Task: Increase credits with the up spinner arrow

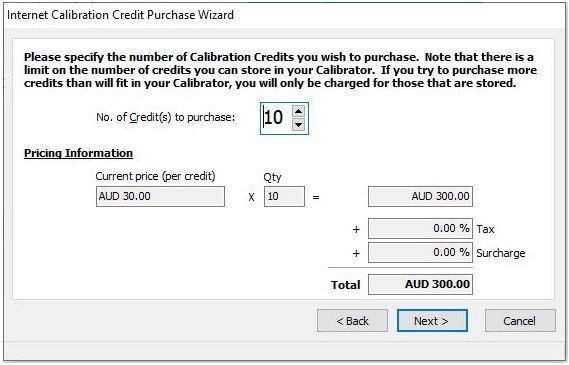Action: [x=298, y=111]
